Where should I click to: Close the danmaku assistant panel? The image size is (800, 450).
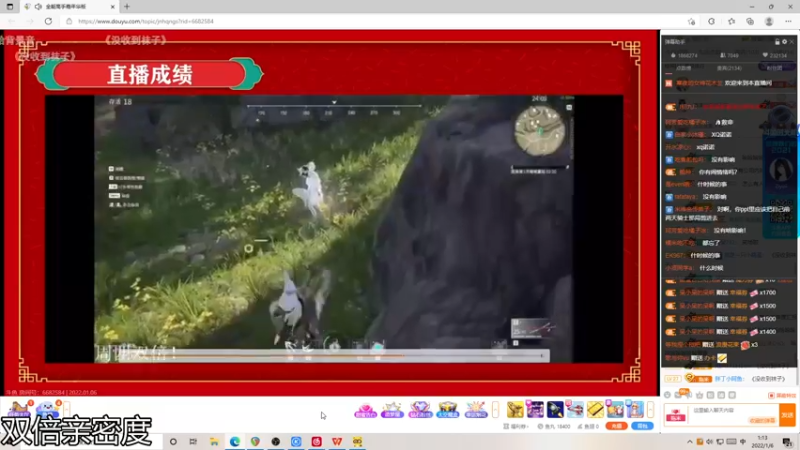792,42
